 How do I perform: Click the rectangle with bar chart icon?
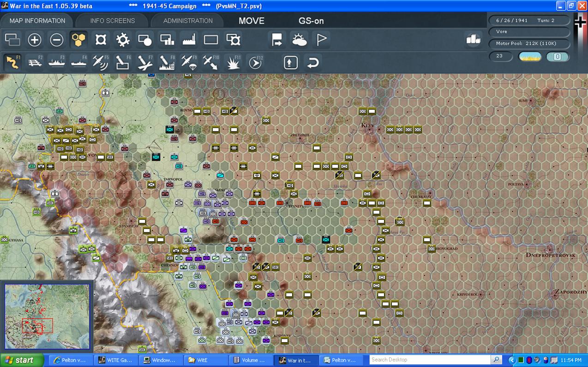point(167,40)
